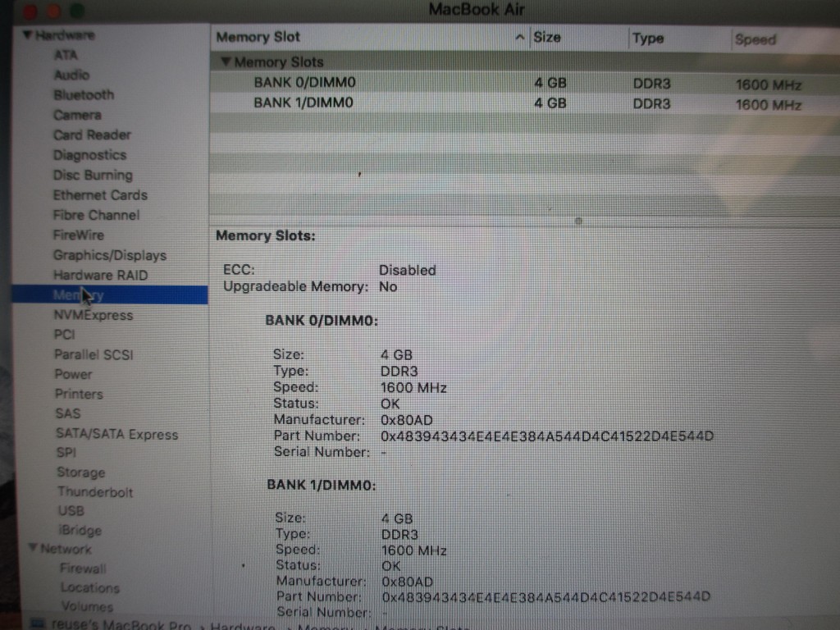The width and height of the screenshot is (840, 630).
Task: Sort the table by Type column
Action: pyautogui.click(x=648, y=39)
